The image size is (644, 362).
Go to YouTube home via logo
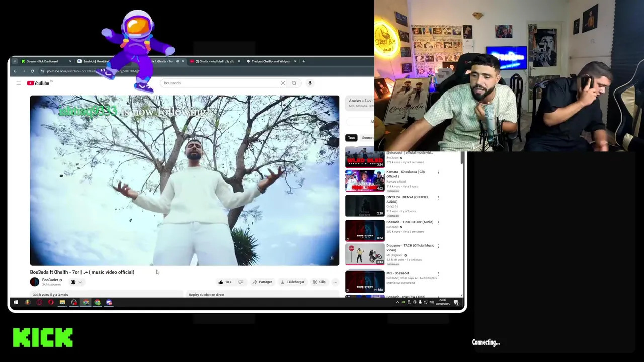[x=39, y=83]
